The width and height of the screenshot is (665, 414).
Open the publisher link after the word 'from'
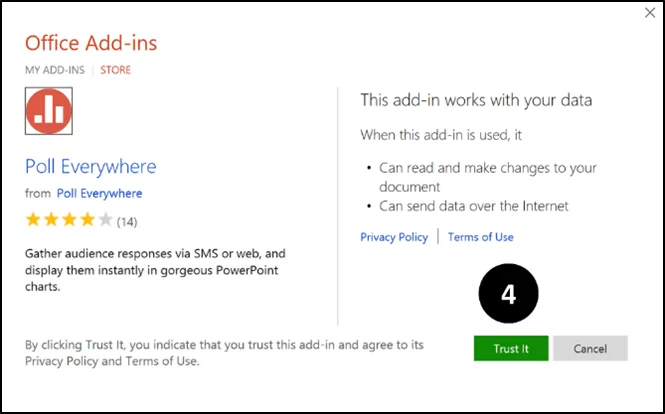coord(100,193)
